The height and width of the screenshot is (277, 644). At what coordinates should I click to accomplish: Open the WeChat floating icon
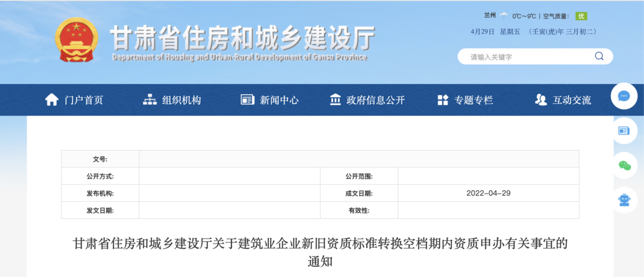coord(624,165)
